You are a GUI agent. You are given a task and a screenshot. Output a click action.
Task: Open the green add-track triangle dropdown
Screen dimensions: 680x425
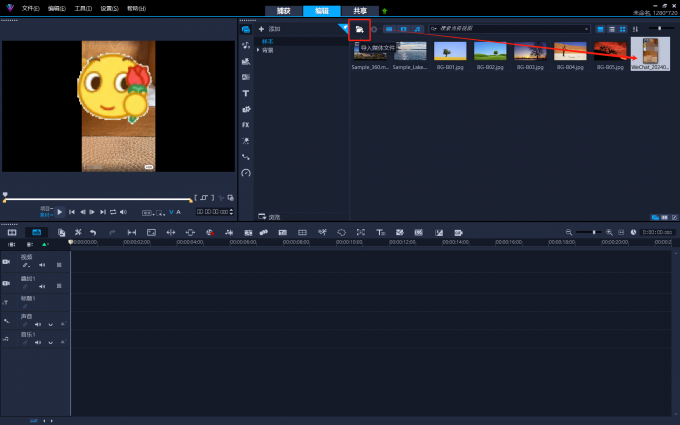click(45, 245)
